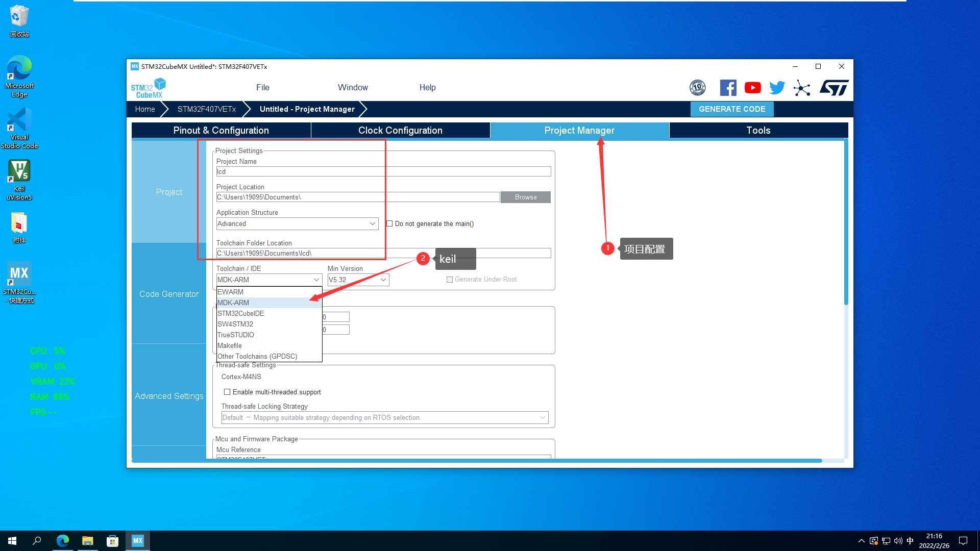Open the Facebook link icon
980x551 pixels.
click(728, 88)
